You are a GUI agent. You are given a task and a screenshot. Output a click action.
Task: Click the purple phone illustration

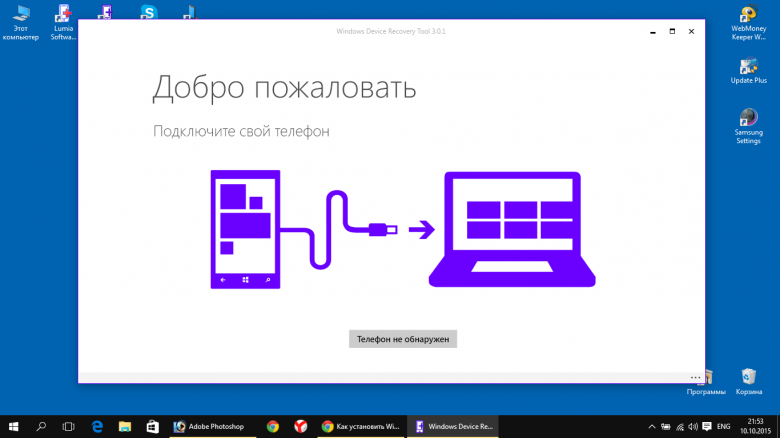tap(245, 229)
